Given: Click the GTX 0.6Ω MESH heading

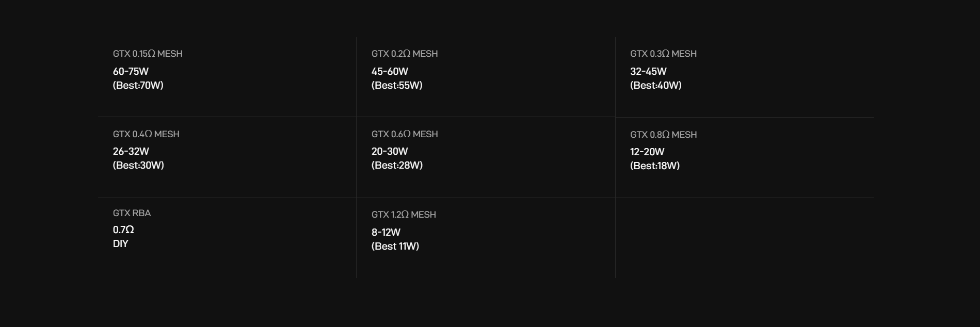Looking at the screenshot, I should pyautogui.click(x=405, y=134).
